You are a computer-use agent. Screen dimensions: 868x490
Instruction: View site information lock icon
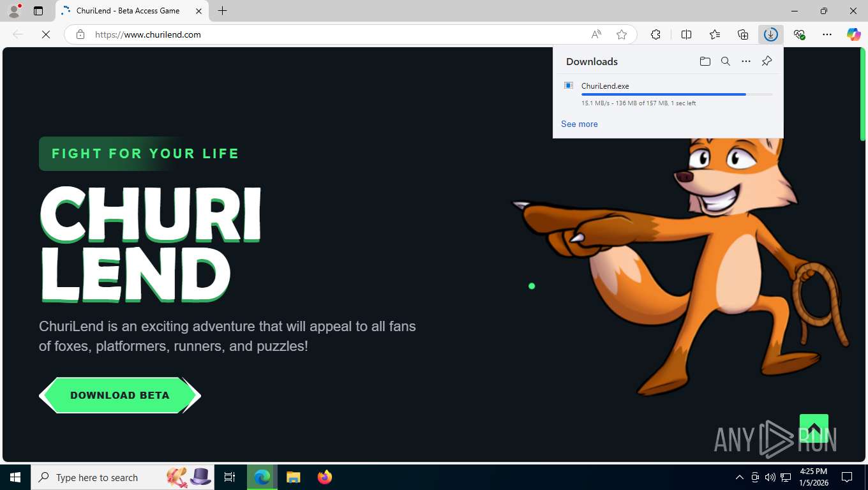pos(80,34)
